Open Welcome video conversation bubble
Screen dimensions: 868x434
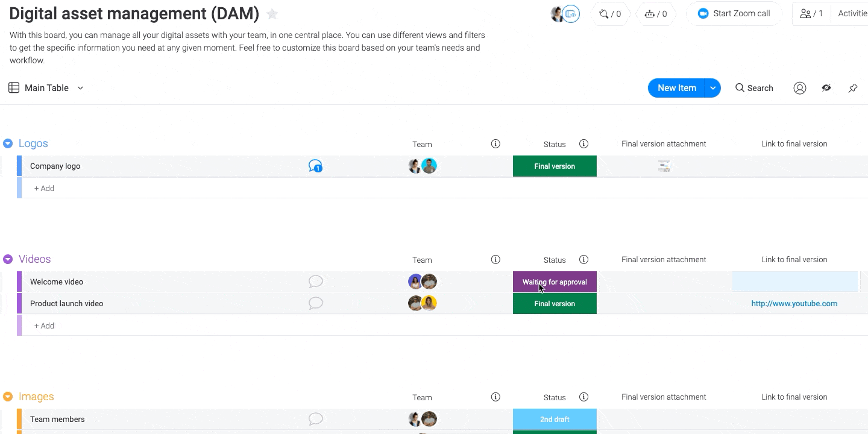coord(315,281)
